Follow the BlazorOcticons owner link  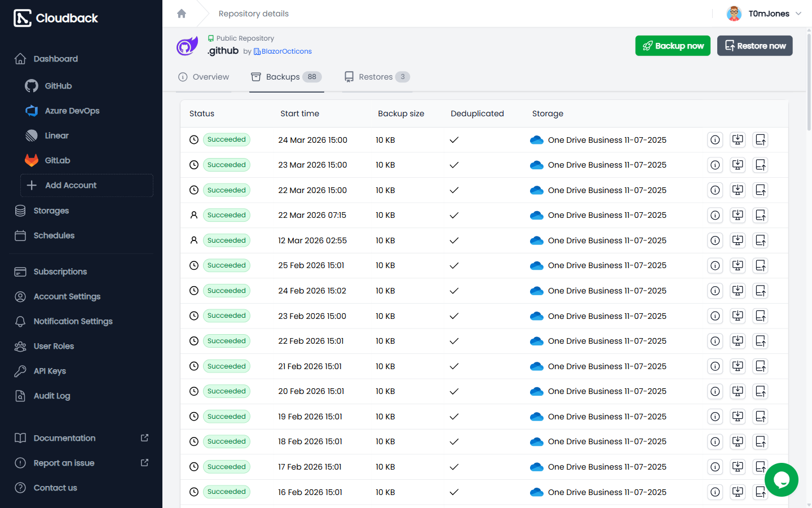coord(283,51)
